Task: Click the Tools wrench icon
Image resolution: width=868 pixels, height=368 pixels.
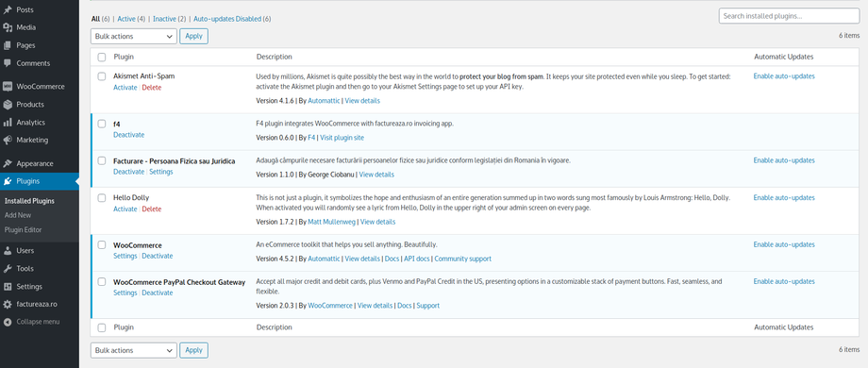Action: [8, 268]
